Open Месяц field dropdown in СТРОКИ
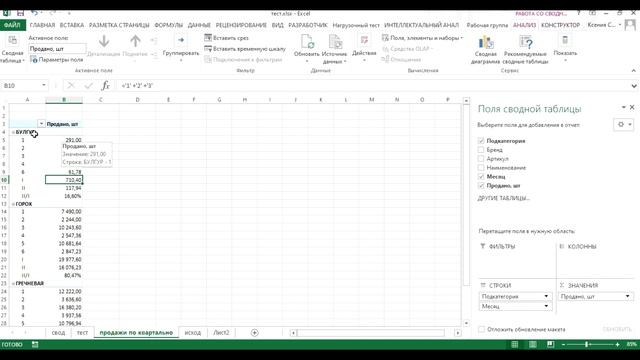 pyautogui.click(x=546, y=306)
